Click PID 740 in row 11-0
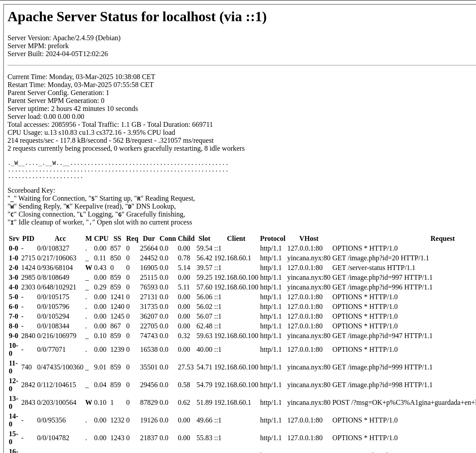 pos(26,367)
